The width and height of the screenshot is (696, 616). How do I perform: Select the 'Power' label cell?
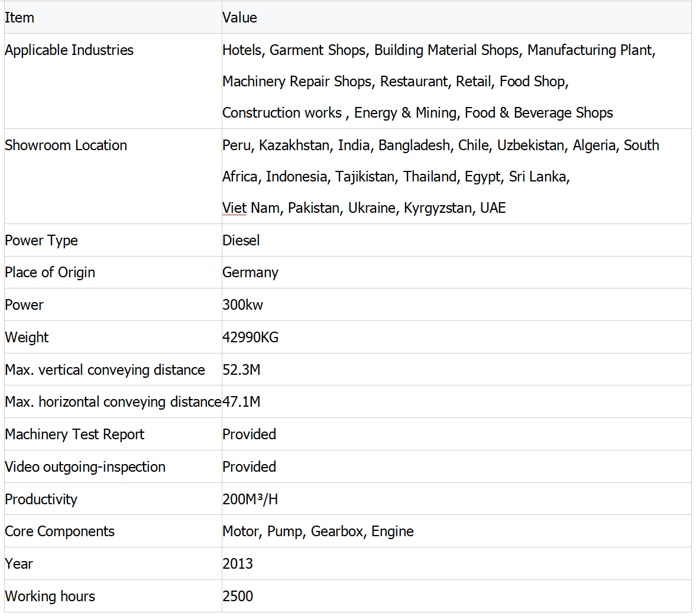(113, 304)
